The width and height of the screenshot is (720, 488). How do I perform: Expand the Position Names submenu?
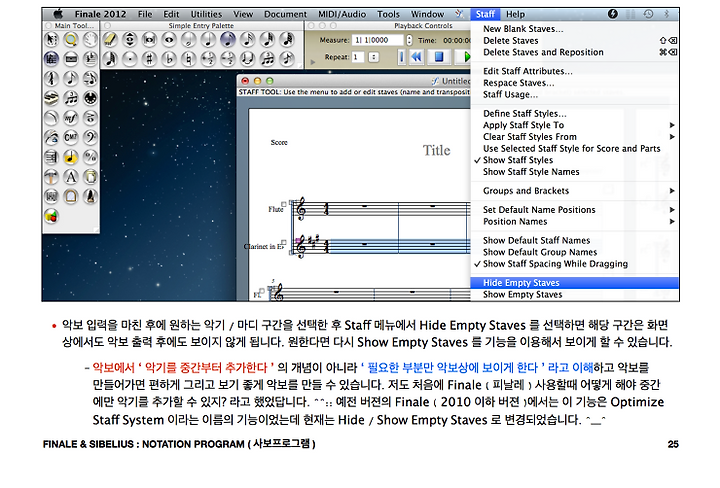[575, 222]
